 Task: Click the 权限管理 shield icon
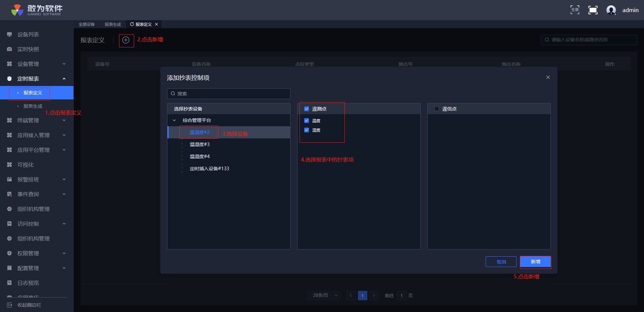click(x=9, y=254)
